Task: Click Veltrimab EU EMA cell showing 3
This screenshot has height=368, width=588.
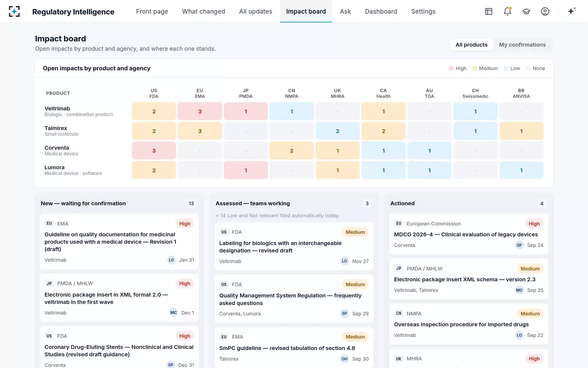Action: pos(200,112)
